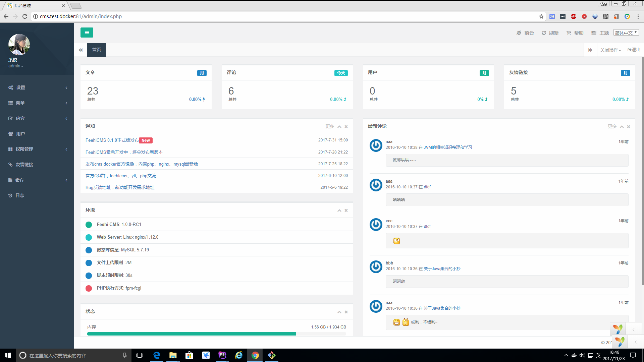The image size is (644, 362).
Task: Open the 关闭操作 dropdown
Action: tap(610, 50)
